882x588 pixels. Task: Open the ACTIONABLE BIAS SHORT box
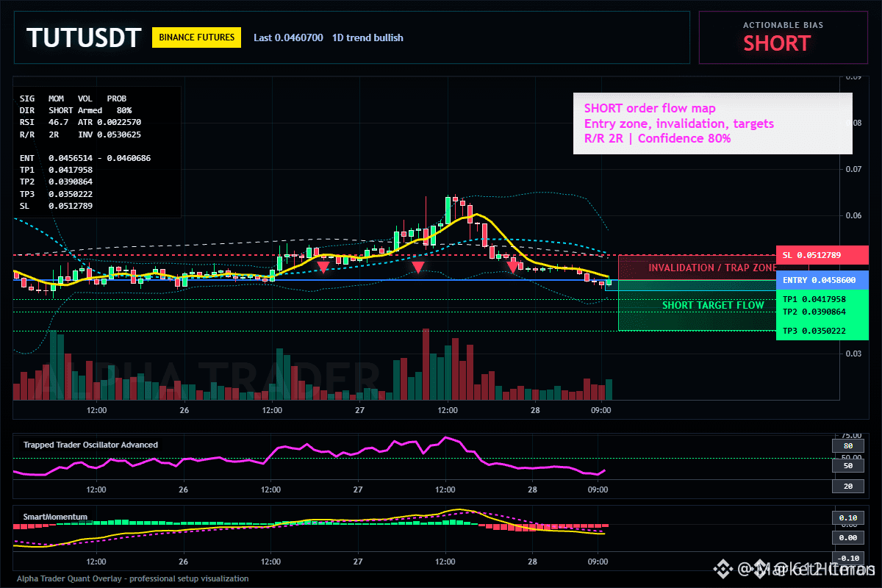[x=783, y=37]
